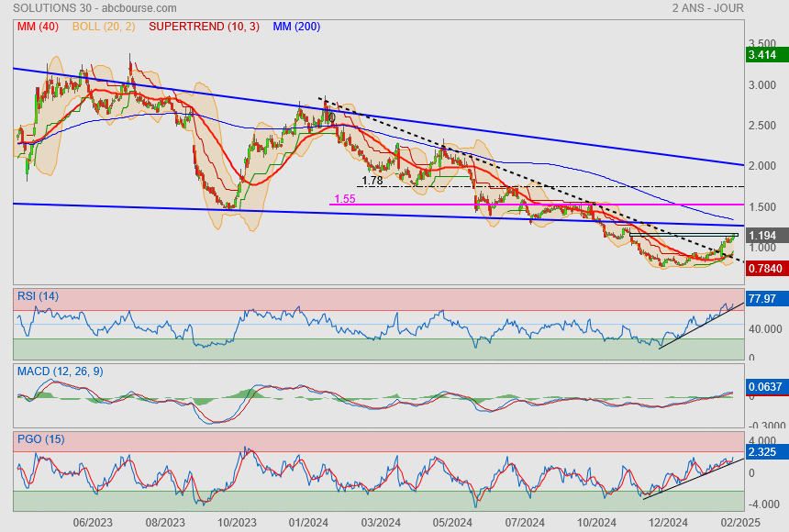789x532 pixels.
Task: Click the 06/2023 date on time axis
Action: tap(92, 523)
